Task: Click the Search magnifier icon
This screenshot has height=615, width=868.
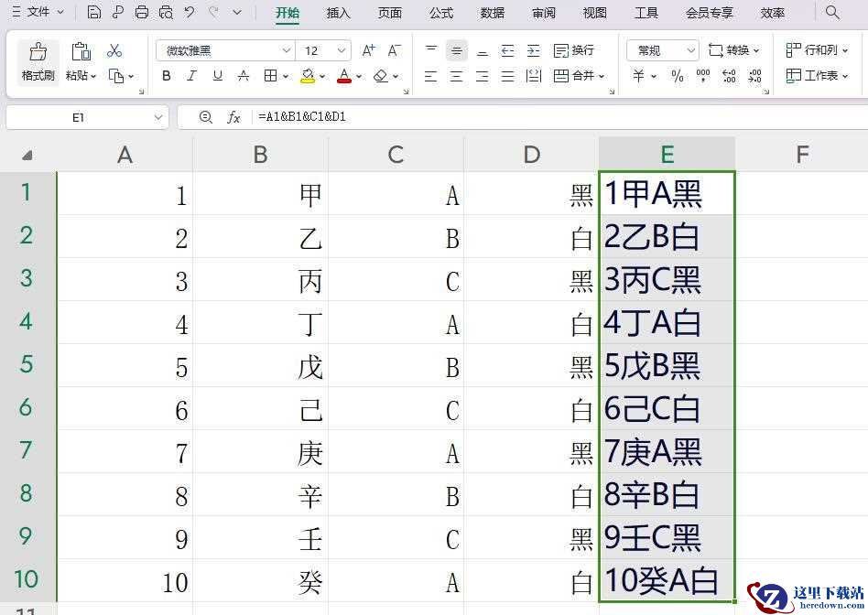Action: tap(832, 12)
